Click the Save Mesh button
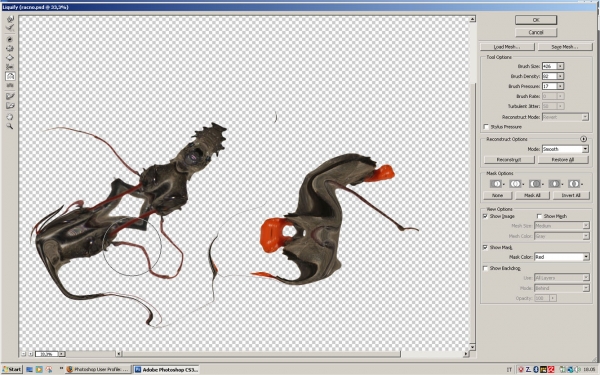 564,47
